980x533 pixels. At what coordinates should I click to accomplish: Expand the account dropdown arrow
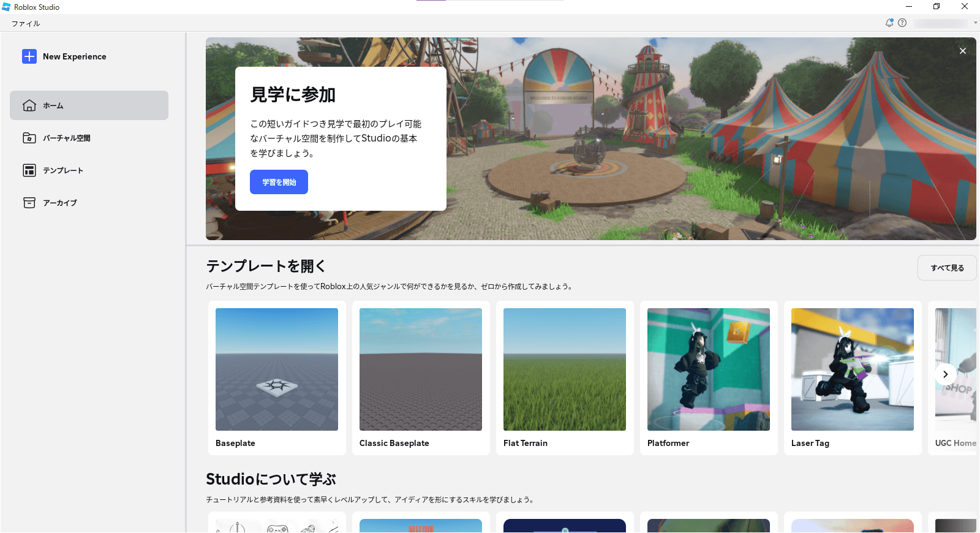tap(975, 23)
